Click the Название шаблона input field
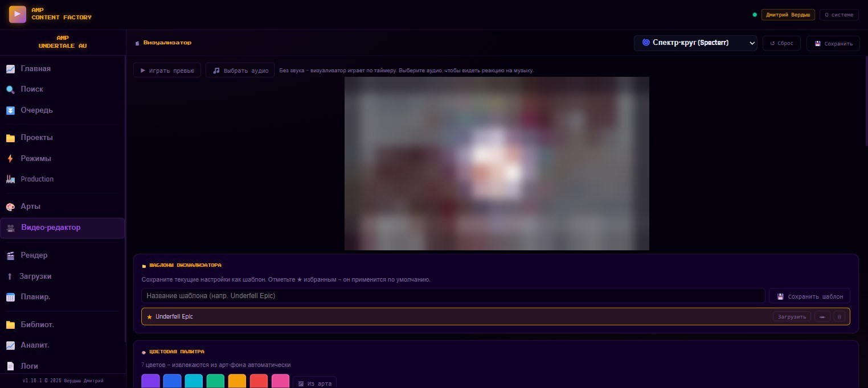This screenshot has height=388, width=868. point(453,296)
